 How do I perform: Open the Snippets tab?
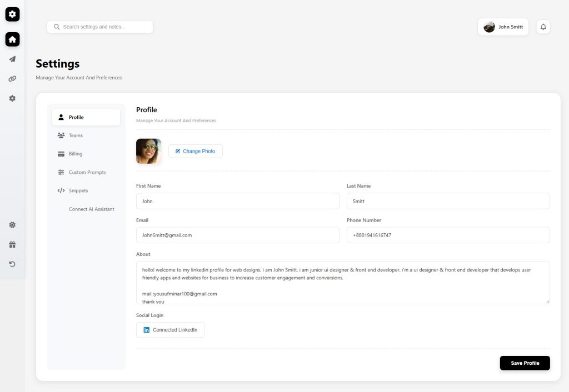point(86,190)
